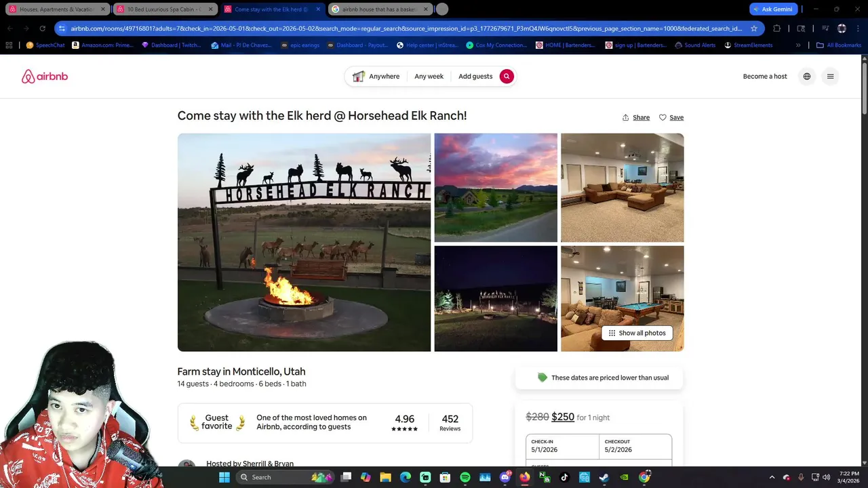Go back in browser history
This screenshot has height=488, width=868.
(x=9, y=28)
